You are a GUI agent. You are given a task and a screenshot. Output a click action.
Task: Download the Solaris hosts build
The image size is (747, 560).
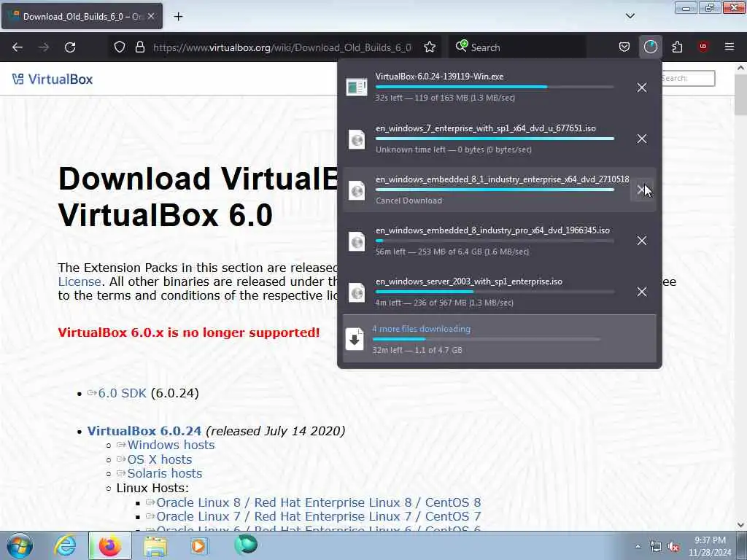coord(164,473)
